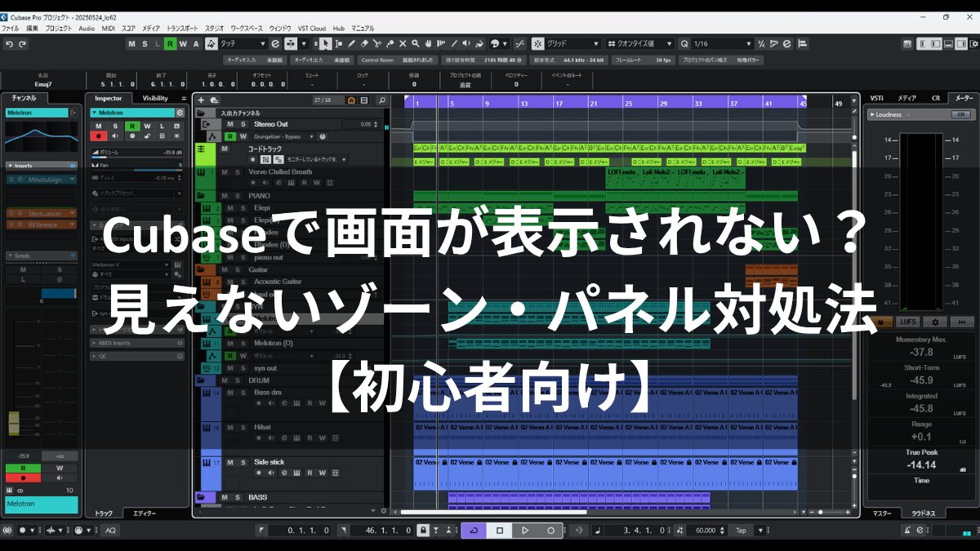This screenshot has width=980, height=551.
Task: Select the Zoom magnifier tool
Action: [x=416, y=43]
